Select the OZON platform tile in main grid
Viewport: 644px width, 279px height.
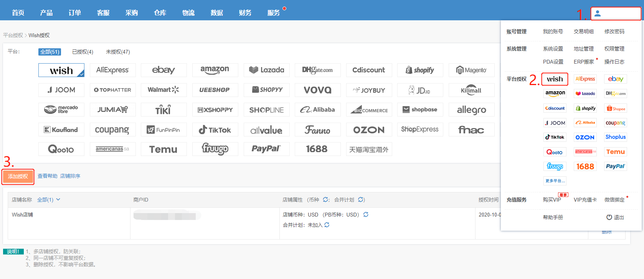click(369, 130)
